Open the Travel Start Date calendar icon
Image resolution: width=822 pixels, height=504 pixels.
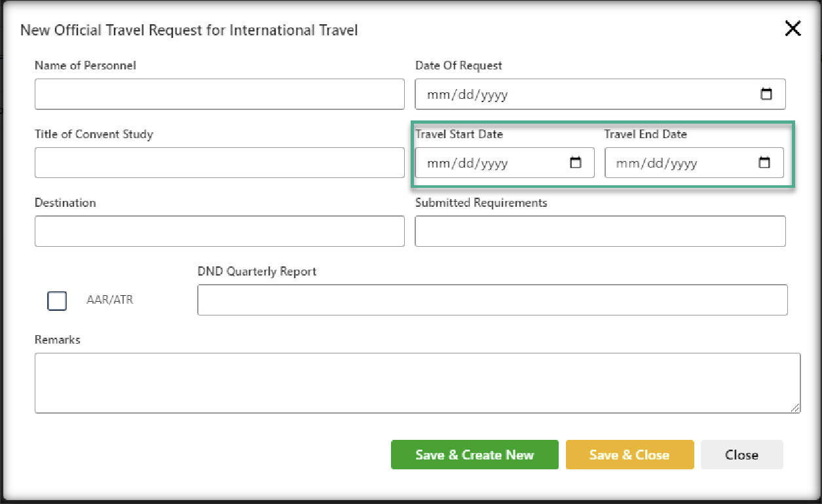pos(576,163)
